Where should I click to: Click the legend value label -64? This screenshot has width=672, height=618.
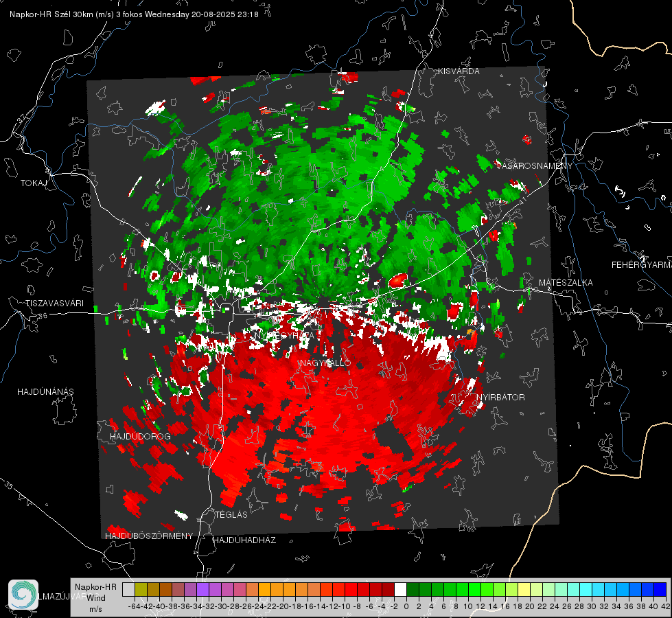[134, 606]
